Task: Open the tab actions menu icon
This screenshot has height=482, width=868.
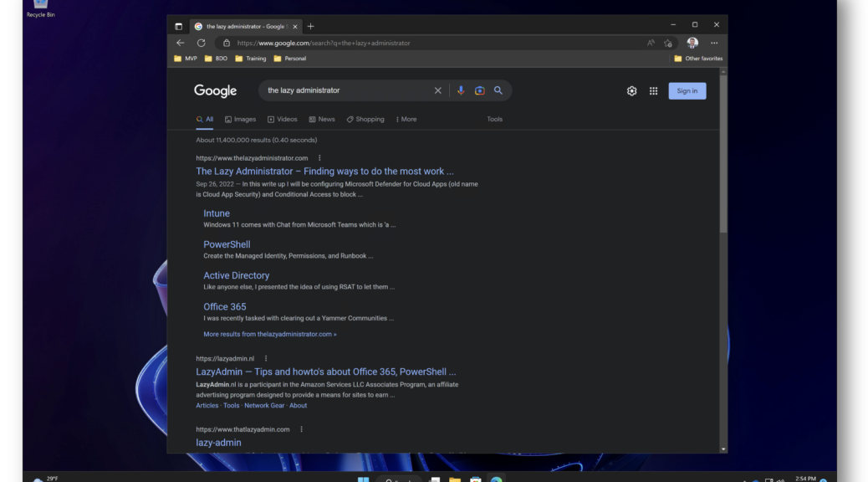Action: tap(178, 26)
